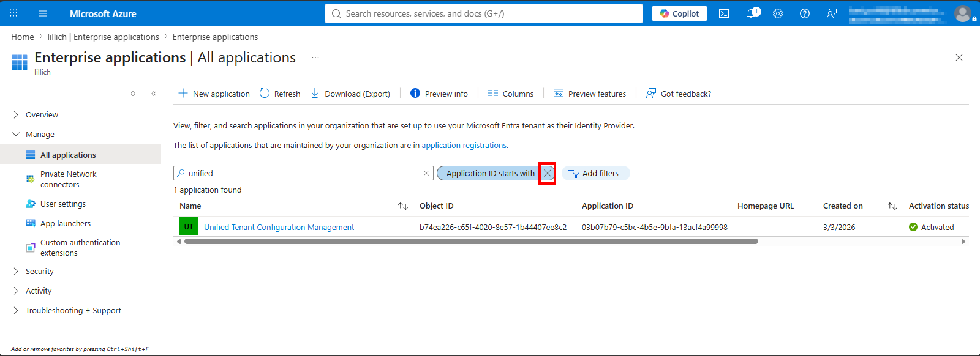This screenshot has height=356, width=980.
Task: Click the scrollbar left arrow
Action: [x=179, y=242]
